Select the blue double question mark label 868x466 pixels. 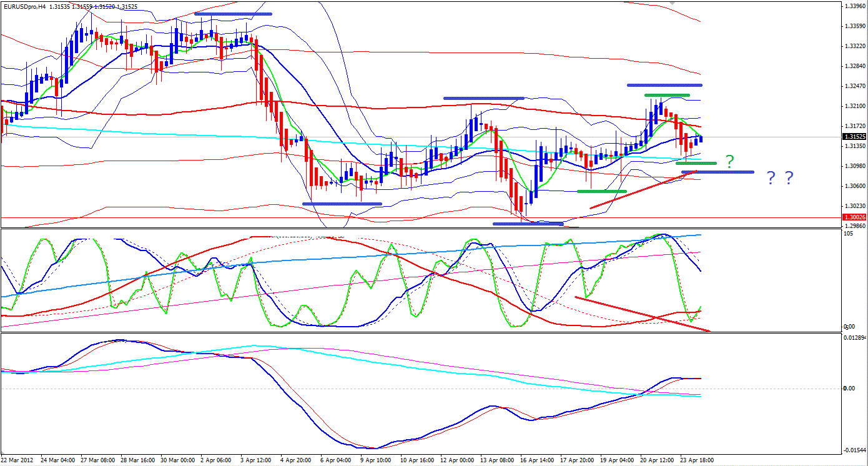coord(780,179)
